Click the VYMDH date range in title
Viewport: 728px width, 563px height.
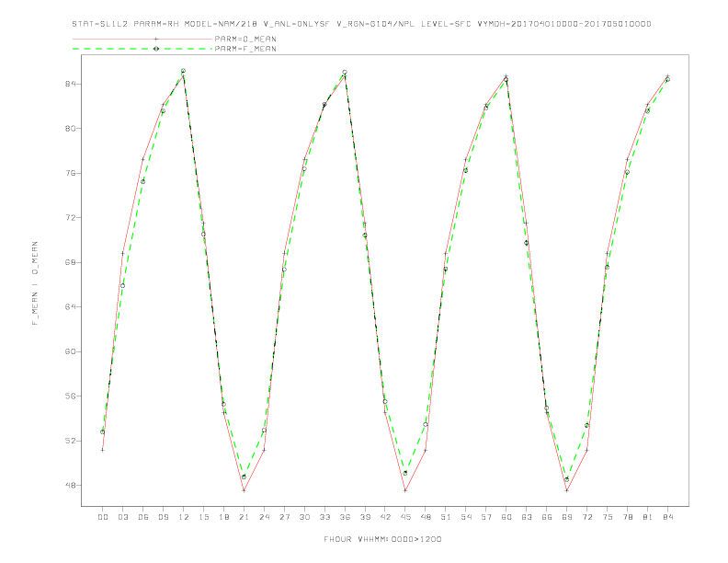point(564,24)
